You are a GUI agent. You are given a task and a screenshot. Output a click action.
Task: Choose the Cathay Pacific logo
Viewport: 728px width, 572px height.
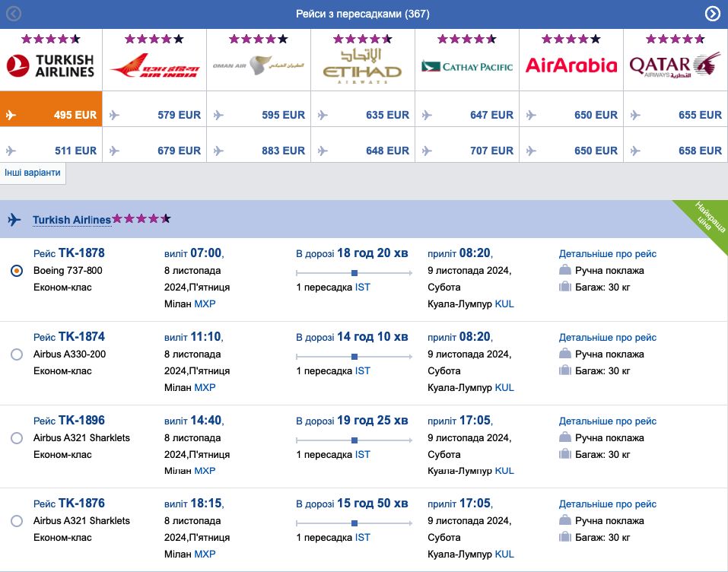pyautogui.click(x=467, y=66)
